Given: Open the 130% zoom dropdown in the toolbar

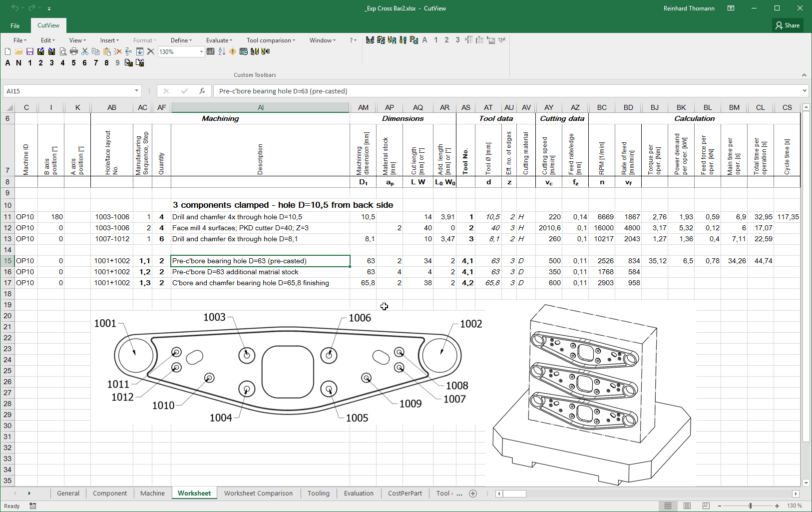Looking at the screenshot, I should point(201,52).
